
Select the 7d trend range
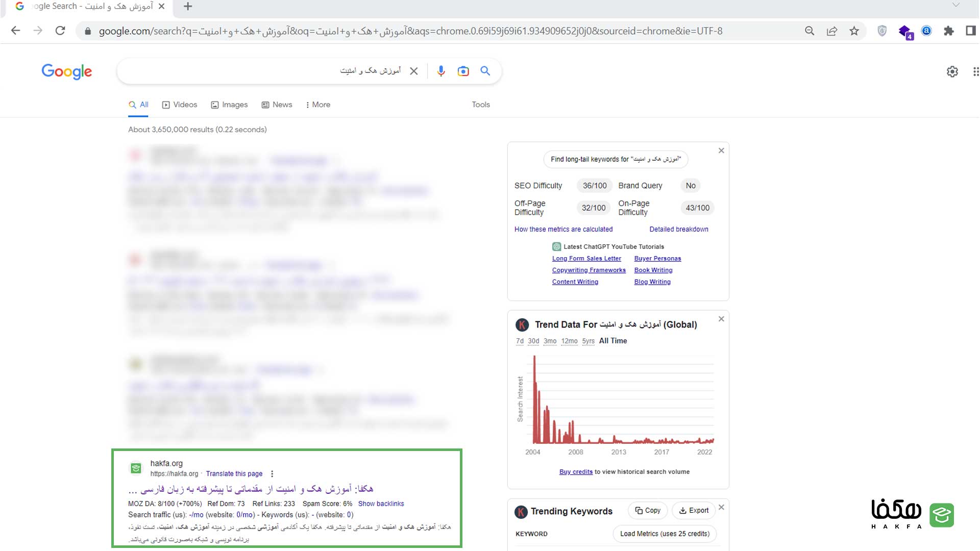click(520, 341)
